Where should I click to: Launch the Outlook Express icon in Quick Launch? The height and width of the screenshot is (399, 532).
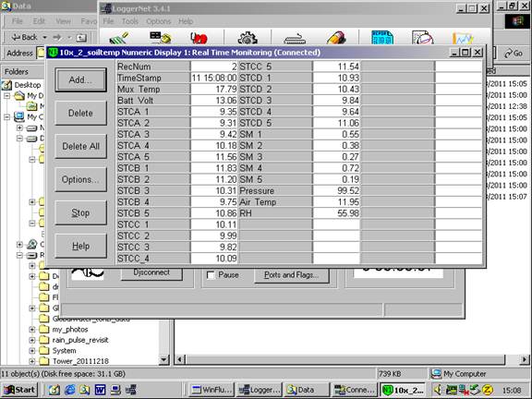point(54,390)
